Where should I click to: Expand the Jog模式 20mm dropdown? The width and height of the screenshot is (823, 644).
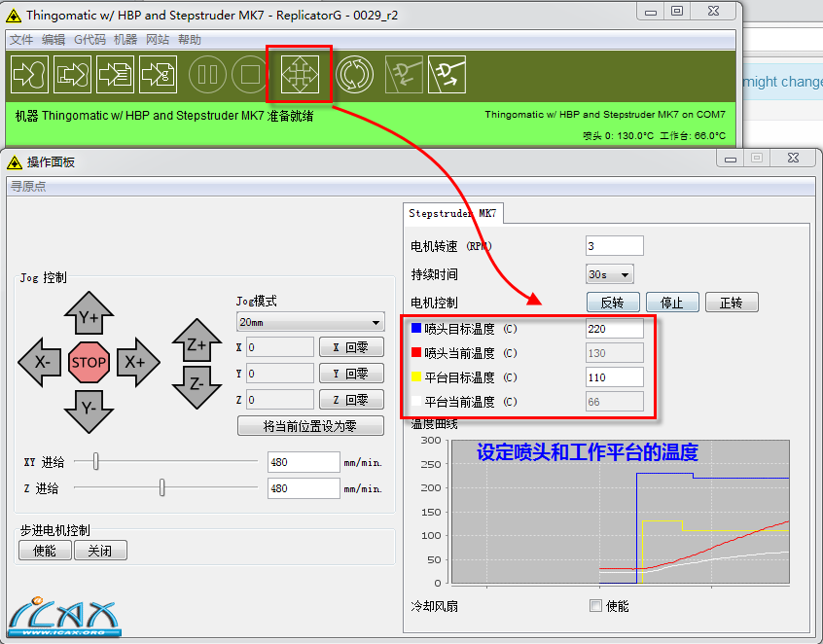(x=310, y=322)
